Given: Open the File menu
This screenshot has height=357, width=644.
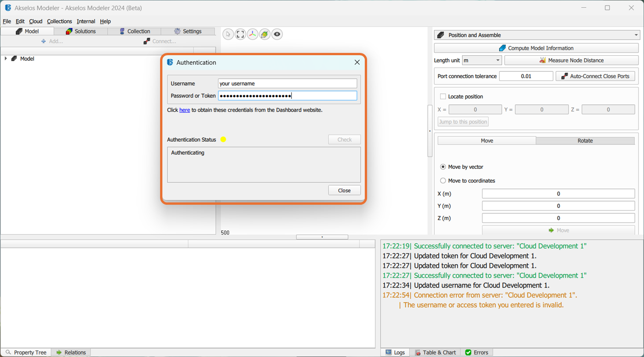Looking at the screenshot, I should click(x=7, y=21).
